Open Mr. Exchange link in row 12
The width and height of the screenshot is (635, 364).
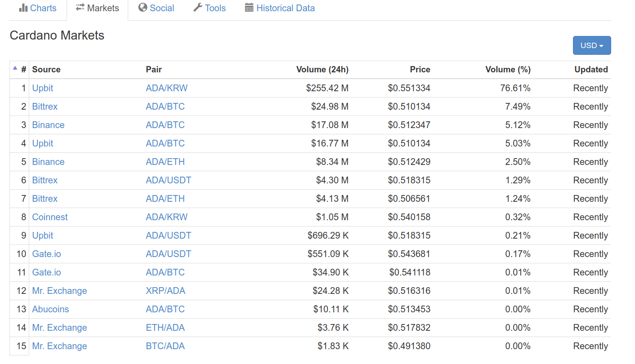(x=59, y=291)
